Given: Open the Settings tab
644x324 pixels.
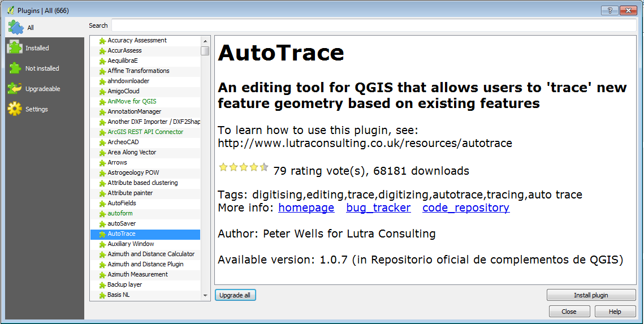Looking at the screenshot, I should (x=45, y=109).
